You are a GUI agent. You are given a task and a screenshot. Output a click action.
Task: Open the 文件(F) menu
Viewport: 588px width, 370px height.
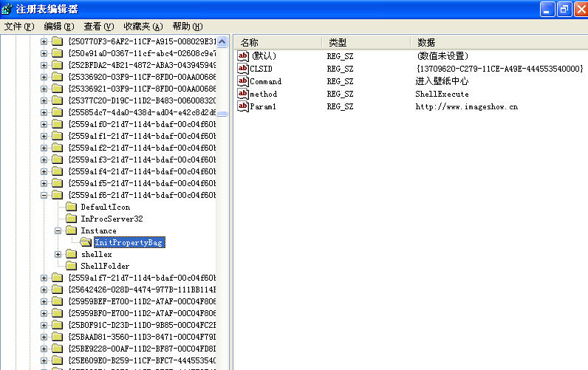click(19, 27)
